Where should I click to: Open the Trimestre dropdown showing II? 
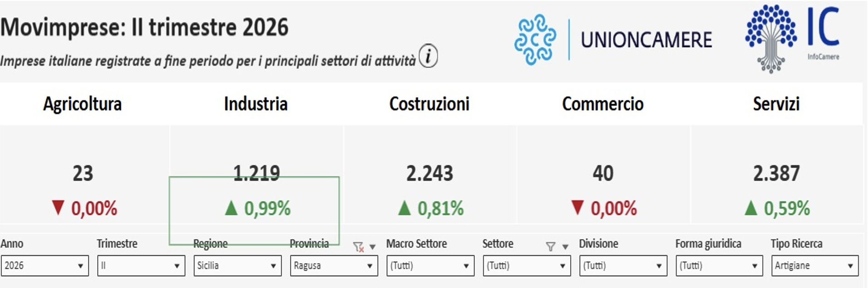141,266
